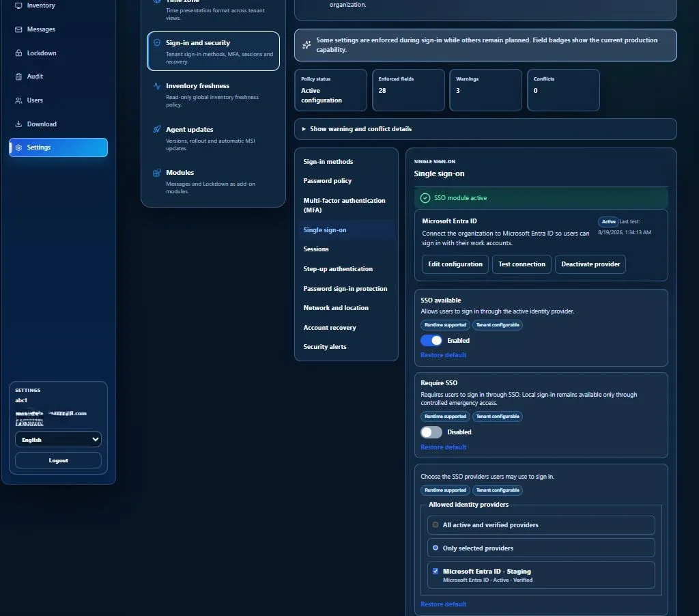Open the Password policy section
Image resolution: width=699 pixels, height=616 pixels.
pos(346,181)
